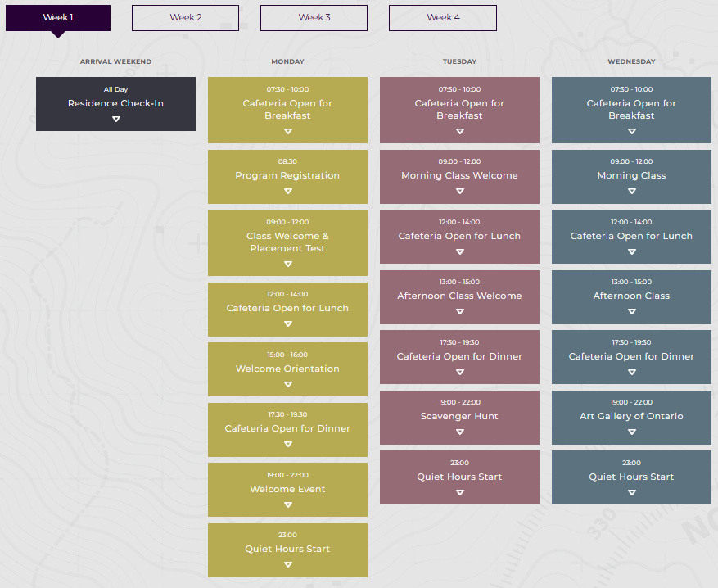Image resolution: width=718 pixels, height=588 pixels.
Task: Expand Residence Check-In arrow icon
Action: [x=115, y=119]
